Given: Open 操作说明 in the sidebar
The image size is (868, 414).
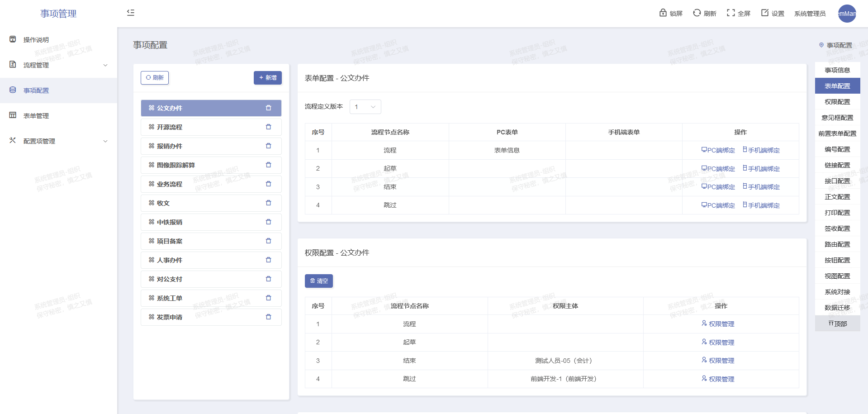Looking at the screenshot, I should coord(59,40).
